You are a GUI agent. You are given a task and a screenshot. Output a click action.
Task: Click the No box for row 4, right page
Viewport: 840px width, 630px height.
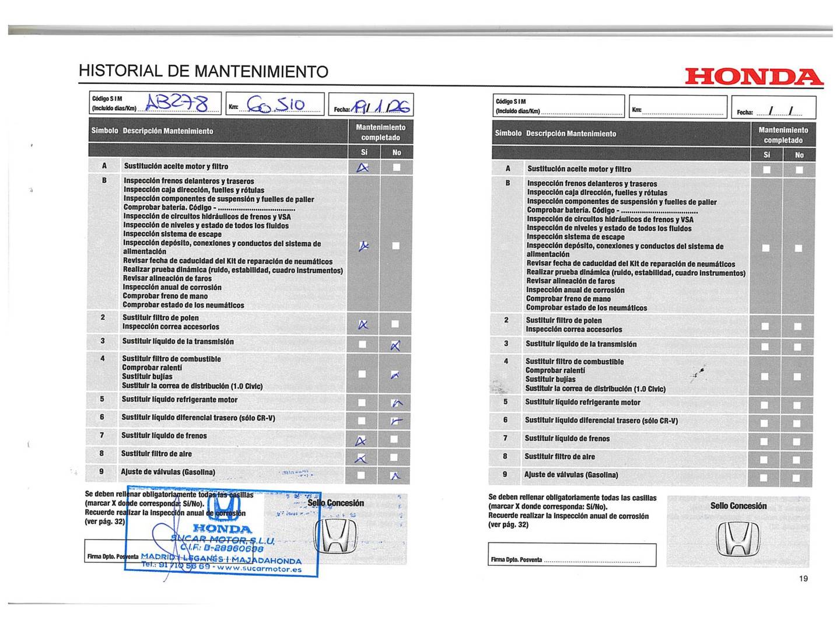click(x=797, y=377)
